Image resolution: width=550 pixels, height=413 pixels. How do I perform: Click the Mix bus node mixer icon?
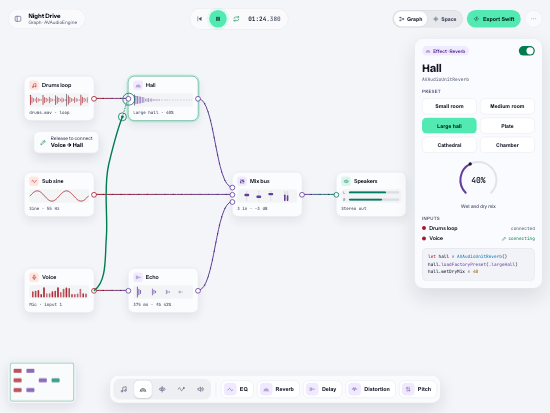242,181
